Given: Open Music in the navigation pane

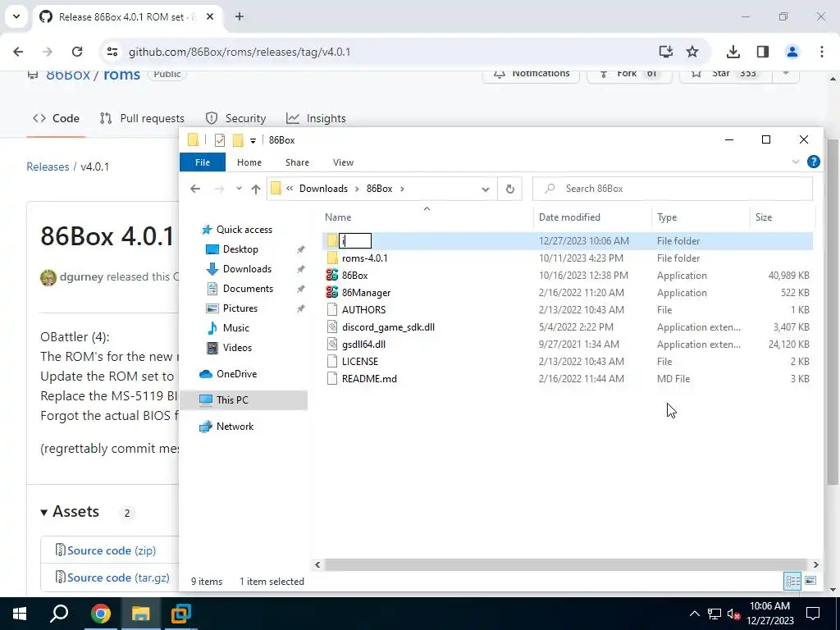Looking at the screenshot, I should [x=235, y=328].
